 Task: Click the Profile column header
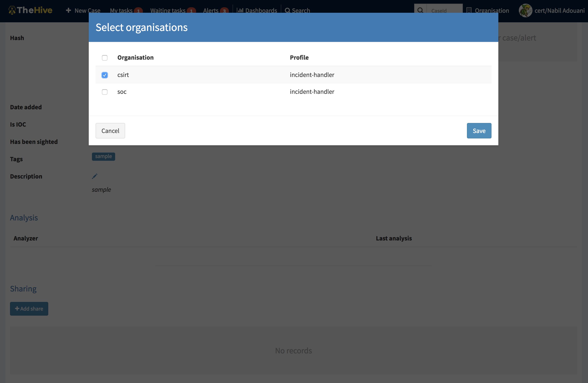coord(299,57)
